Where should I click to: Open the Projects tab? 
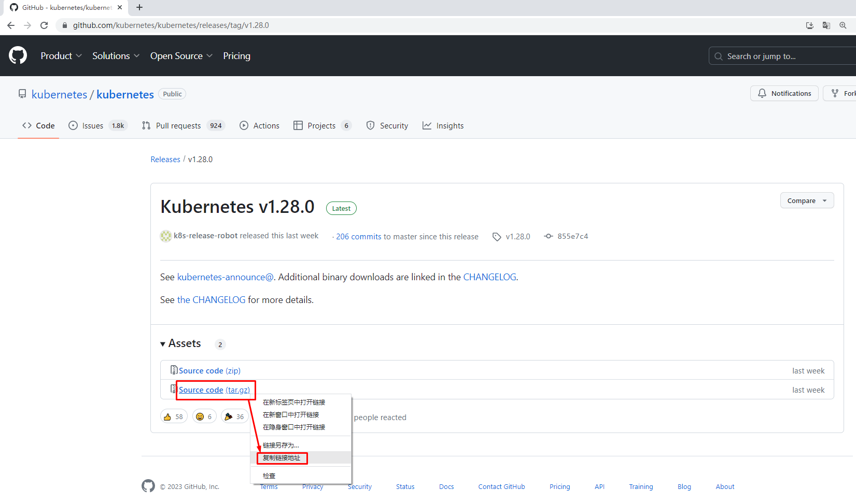pos(322,125)
